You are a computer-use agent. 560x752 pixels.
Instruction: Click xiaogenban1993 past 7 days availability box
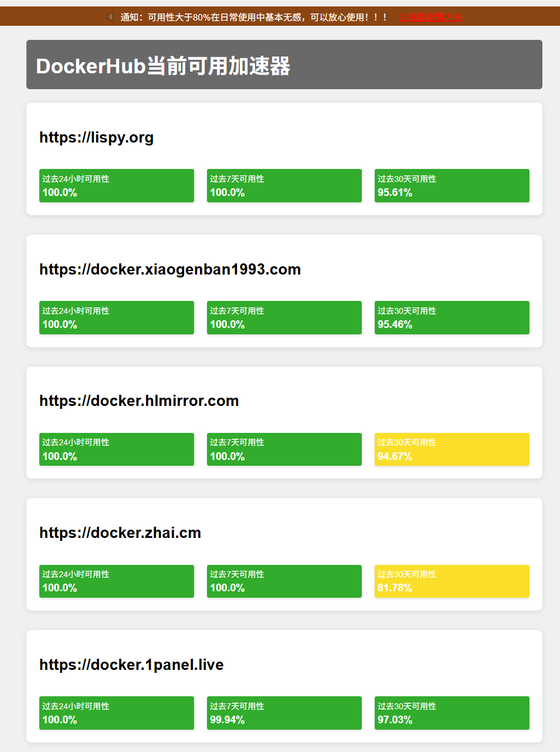tap(284, 317)
